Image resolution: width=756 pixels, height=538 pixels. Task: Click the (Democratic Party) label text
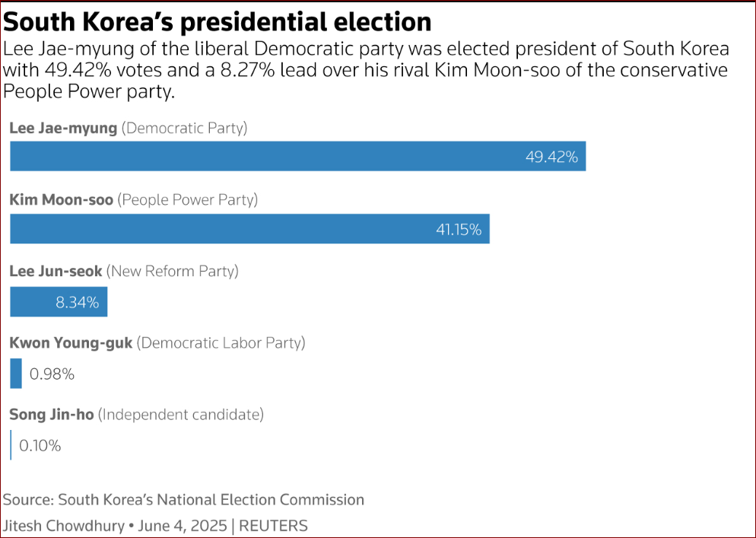184,129
